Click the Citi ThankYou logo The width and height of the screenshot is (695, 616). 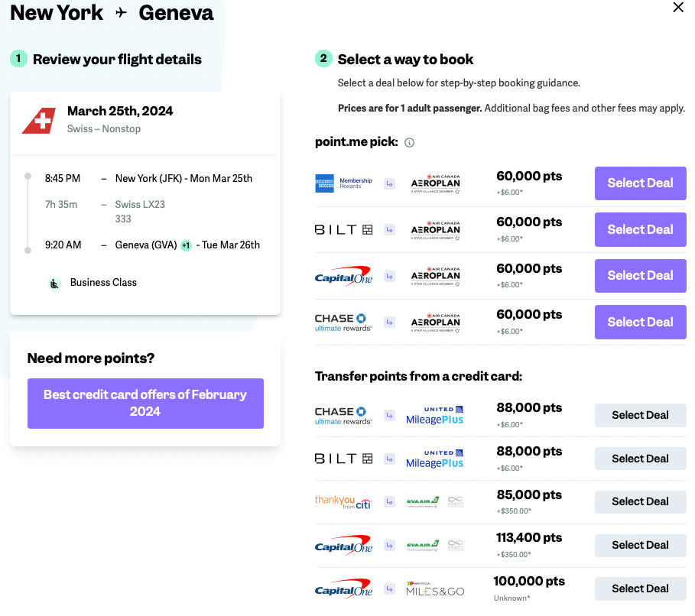click(x=343, y=502)
